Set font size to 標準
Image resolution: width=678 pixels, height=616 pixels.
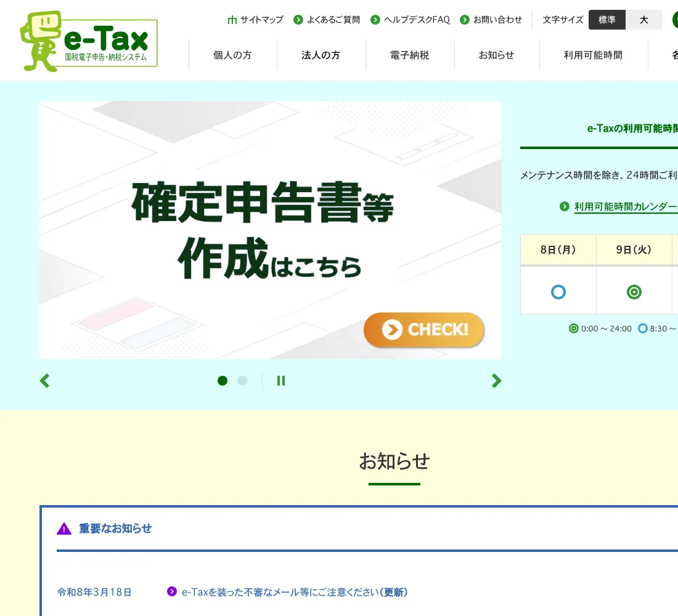click(x=607, y=20)
